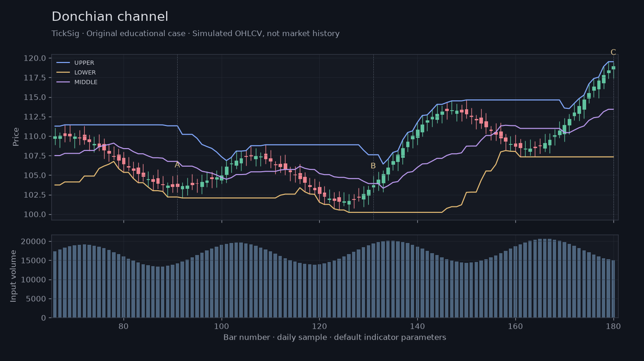Click bar number tick 180

tap(613, 326)
